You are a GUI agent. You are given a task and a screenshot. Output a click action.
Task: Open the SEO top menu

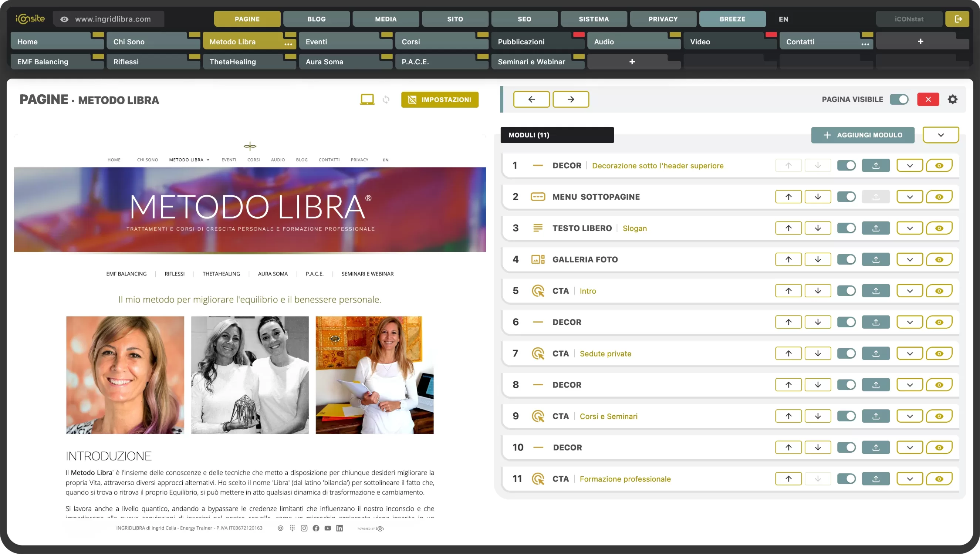tap(524, 19)
